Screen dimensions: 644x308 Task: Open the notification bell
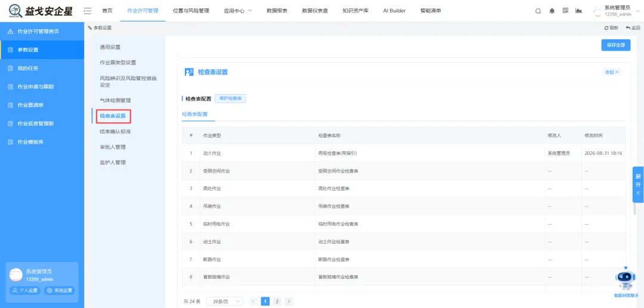[x=552, y=11]
